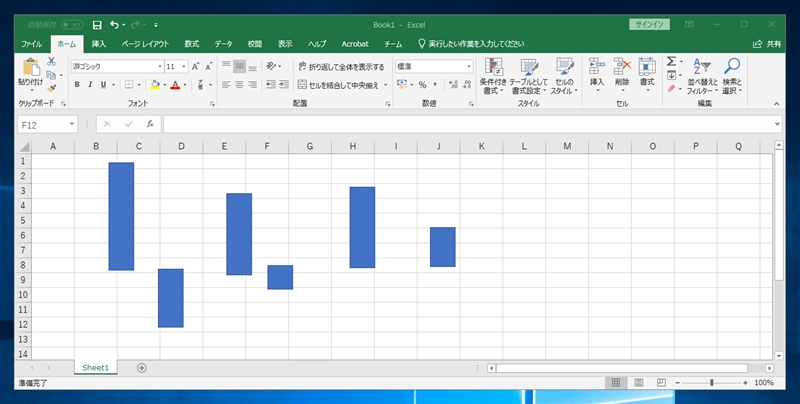Screen dimensions: 800x404
Task: Click the Fill down arrow icon
Action: (x=671, y=75)
